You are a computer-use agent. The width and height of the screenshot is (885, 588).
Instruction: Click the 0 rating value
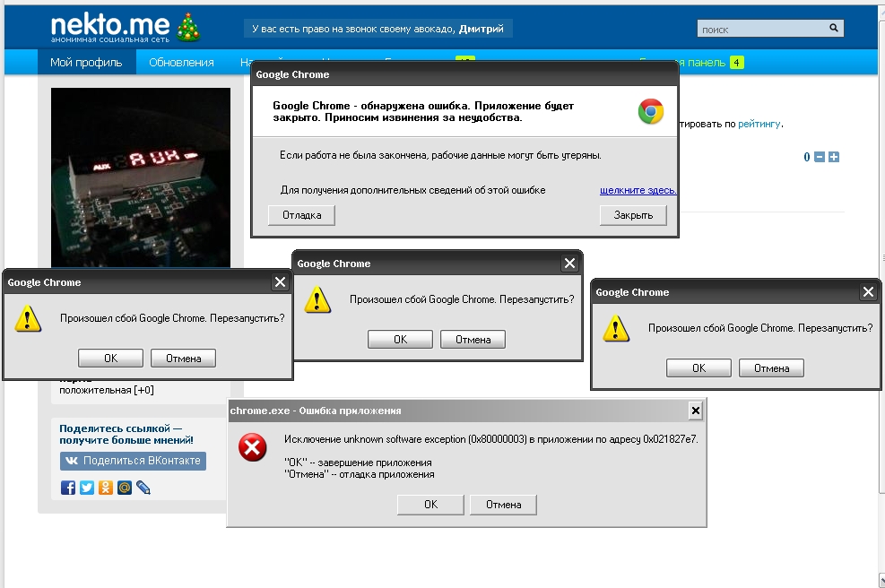[807, 157]
